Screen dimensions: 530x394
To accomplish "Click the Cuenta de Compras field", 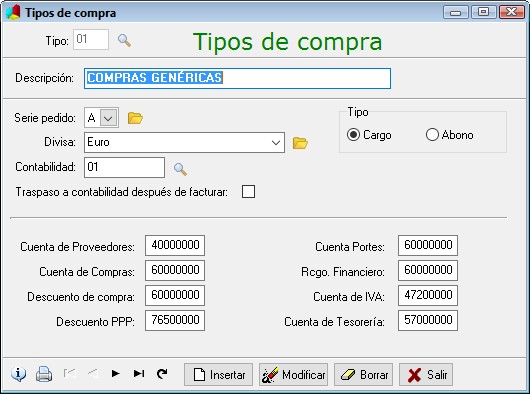I will [x=175, y=270].
